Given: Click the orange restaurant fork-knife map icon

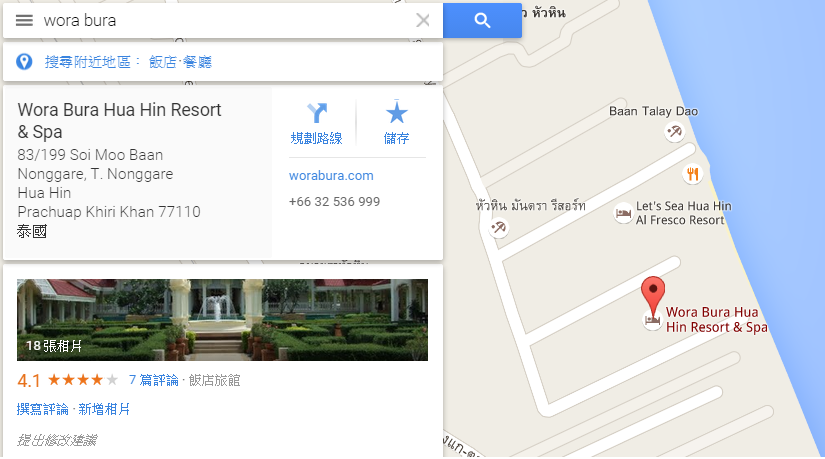Looking at the screenshot, I should (693, 173).
